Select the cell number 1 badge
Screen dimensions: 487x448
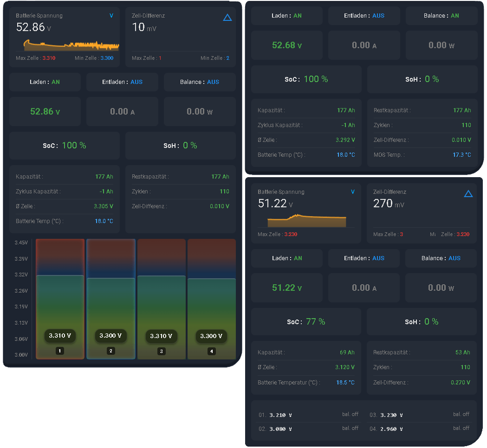pos(60,351)
